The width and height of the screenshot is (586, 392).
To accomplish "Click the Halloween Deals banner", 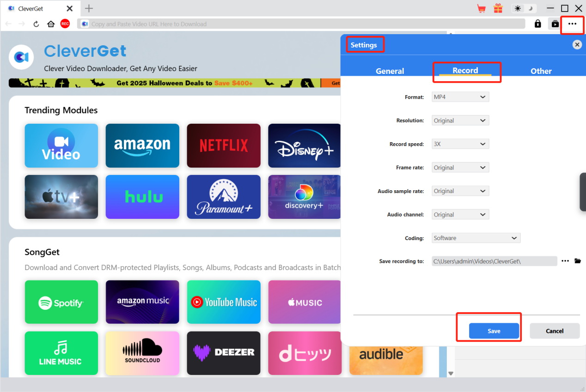I will (x=175, y=83).
